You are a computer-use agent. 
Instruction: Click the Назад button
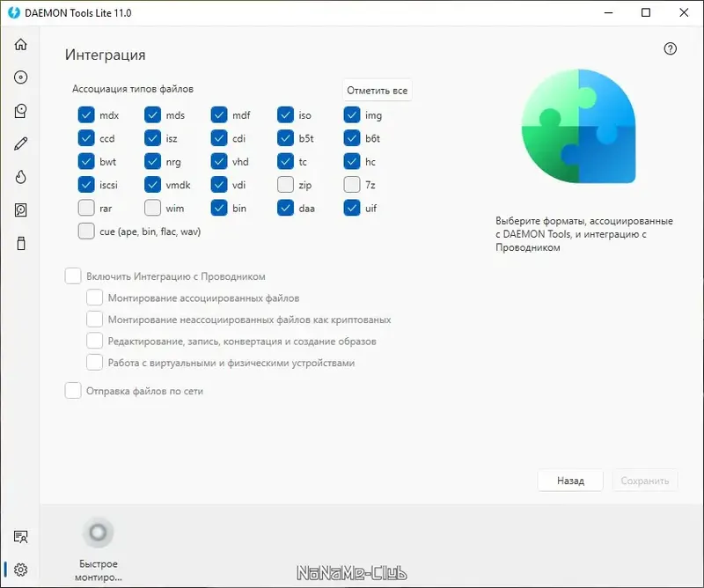(570, 481)
